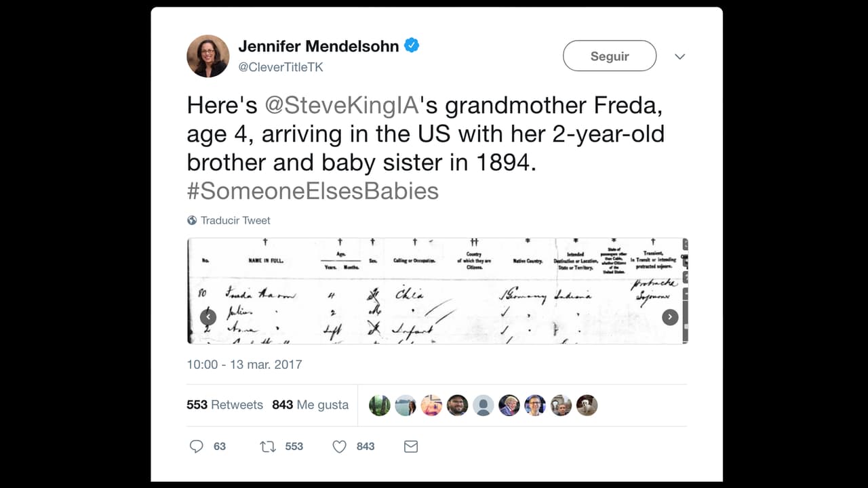Click the globe icon beside Traducir Tweet
This screenshot has width=868, height=488.
click(192, 220)
